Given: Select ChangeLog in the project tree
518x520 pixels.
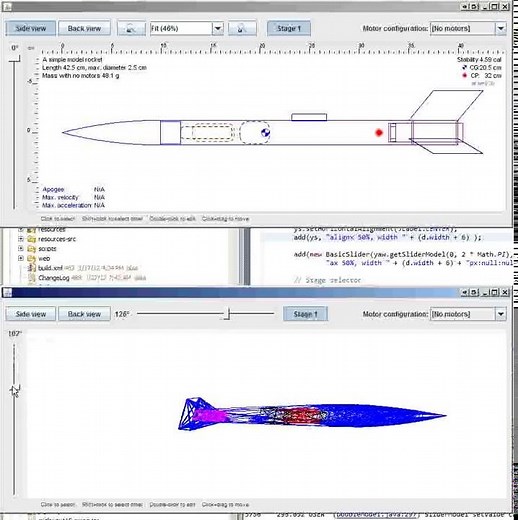Looking at the screenshot, I should point(54,278).
